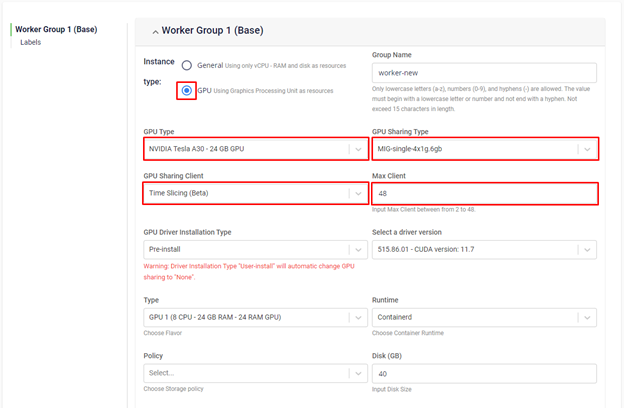Click the Policy Select... placeholder text

(x=163, y=373)
